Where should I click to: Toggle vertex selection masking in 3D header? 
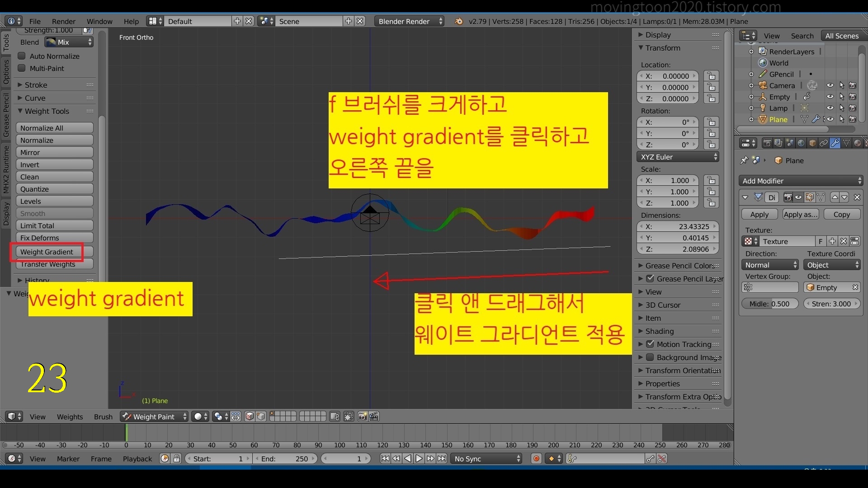point(261,417)
